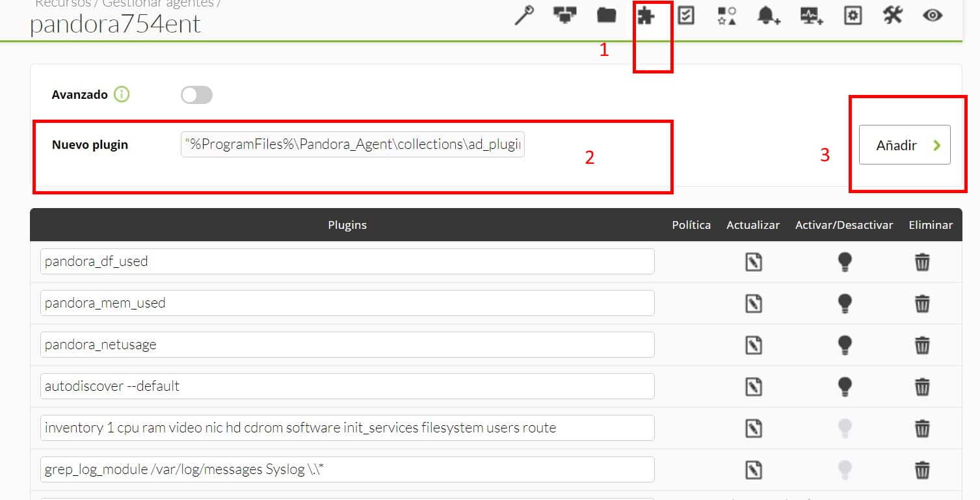
Task: Open the module templates shapes icon
Action: 726,16
